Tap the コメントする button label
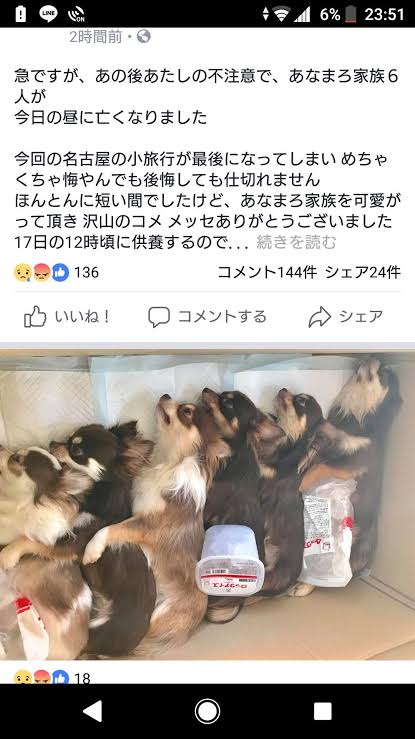 (x=222, y=316)
